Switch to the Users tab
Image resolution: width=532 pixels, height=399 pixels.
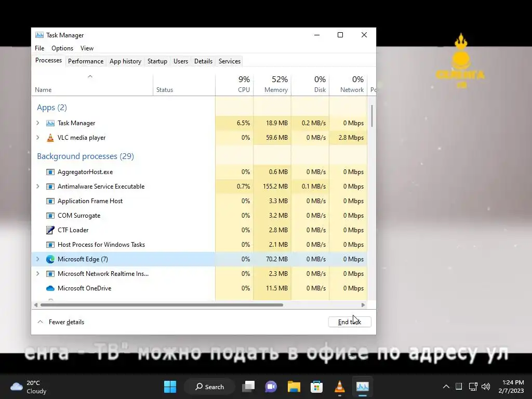pos(180,61)
